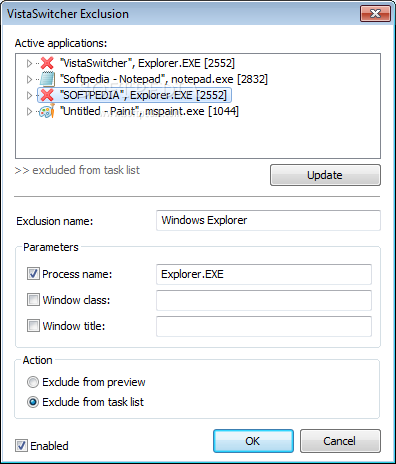This screenshot has height=464, width=396.
Task: Uncheck the Process name checkbox
Action: click(x=33, y=274)
